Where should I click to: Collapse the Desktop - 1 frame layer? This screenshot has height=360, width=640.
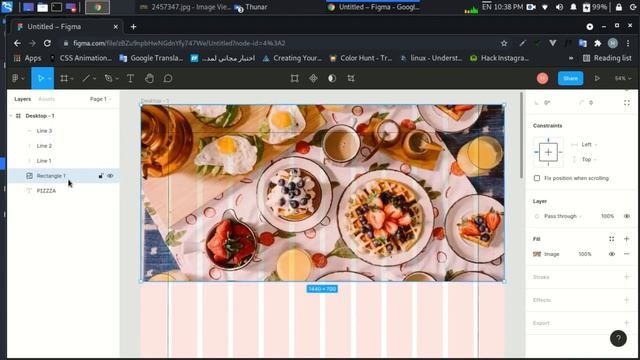[x=11, y=116]
